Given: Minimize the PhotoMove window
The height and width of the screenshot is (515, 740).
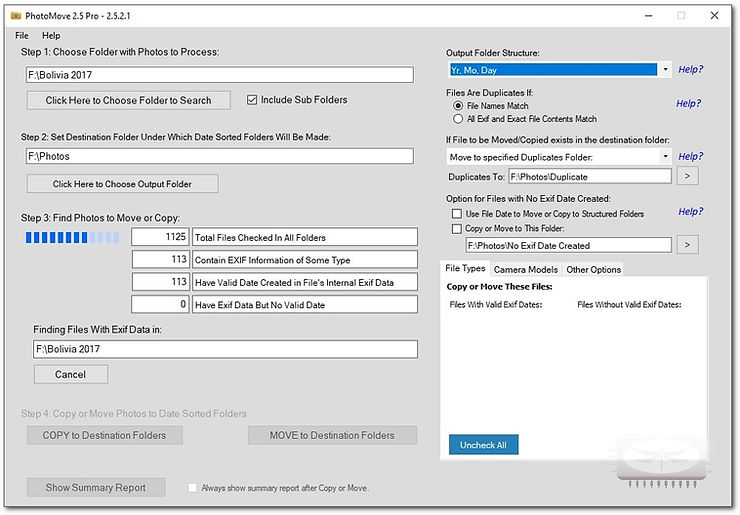Looking at the screenshot, I should click(649, 16).
